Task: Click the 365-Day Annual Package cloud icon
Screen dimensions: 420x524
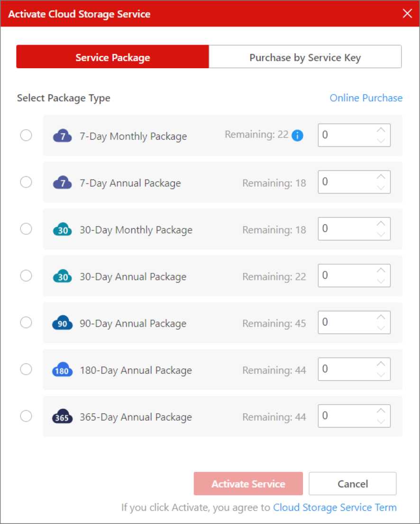Action: [62, 417]
